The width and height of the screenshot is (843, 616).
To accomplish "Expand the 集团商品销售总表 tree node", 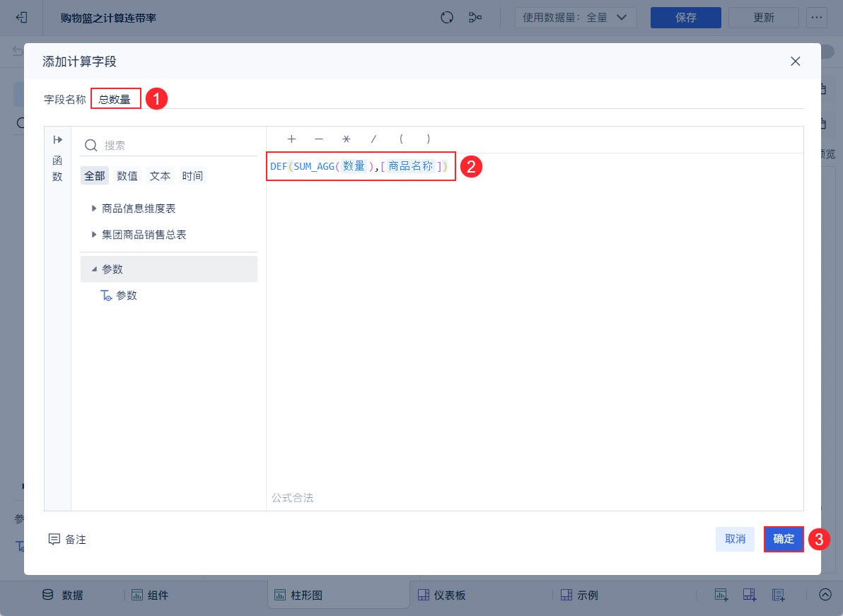I will (x=93, y=234).
